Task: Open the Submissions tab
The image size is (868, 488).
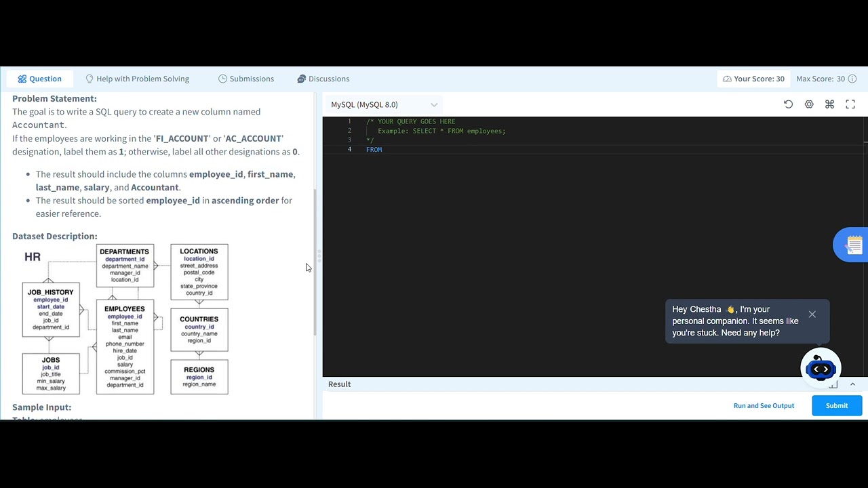Action: click(x=246, y=79)
